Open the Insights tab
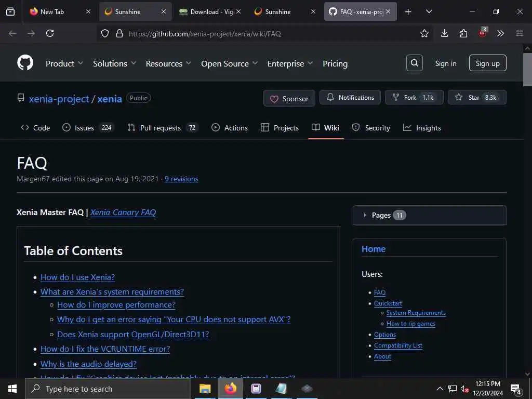 422,128
